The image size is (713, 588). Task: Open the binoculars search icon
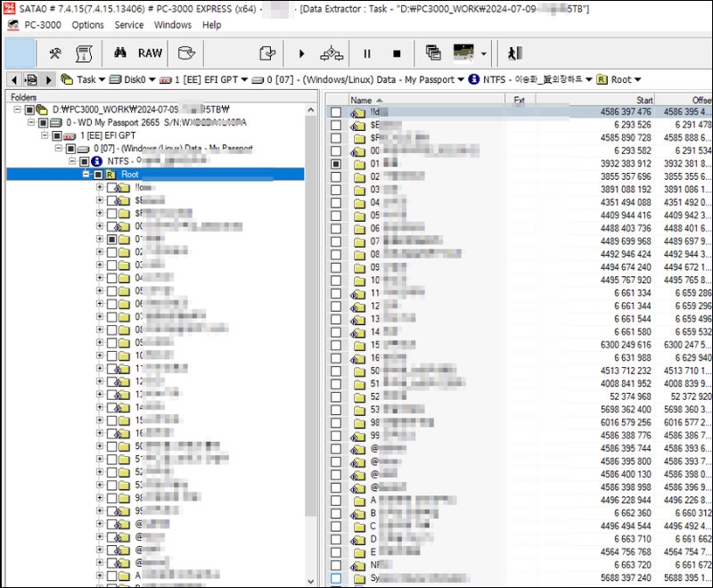point(120,53)
